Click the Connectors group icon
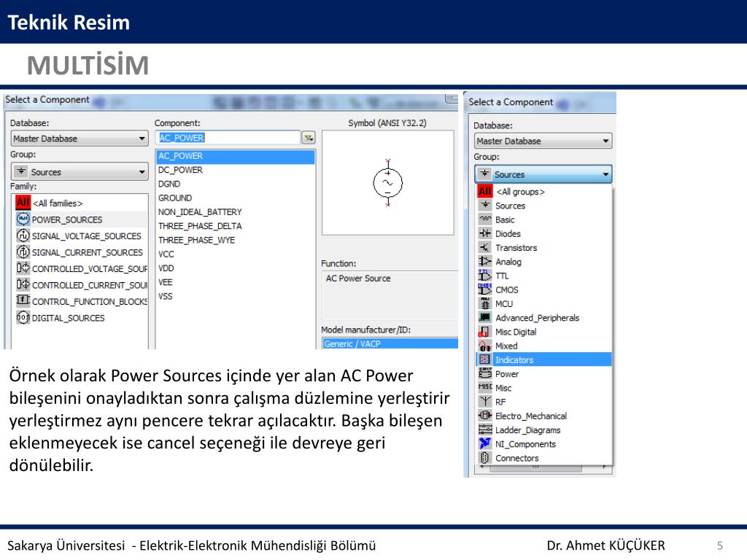747x560 pixels. [x=485, y=458]
